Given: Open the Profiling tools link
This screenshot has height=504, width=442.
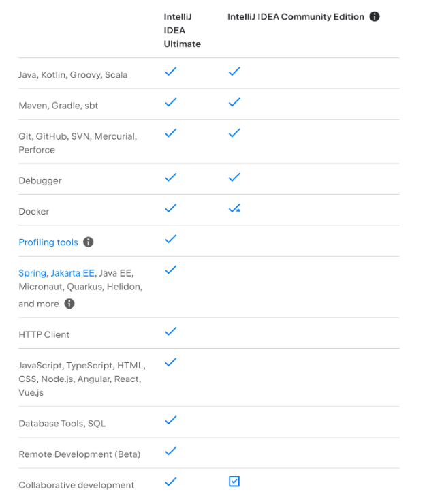Looking at the screenshot, I should pyautogui.click(x=48, y=242).
